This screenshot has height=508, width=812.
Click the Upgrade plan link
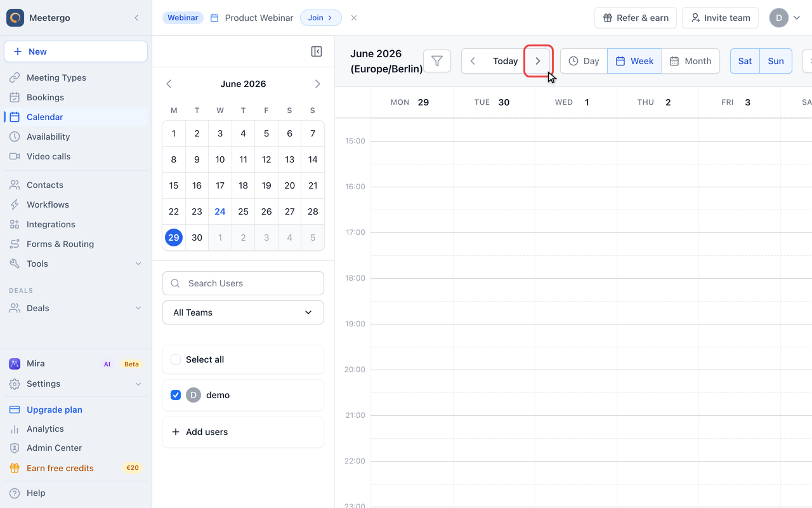click(x=75, y=410)
